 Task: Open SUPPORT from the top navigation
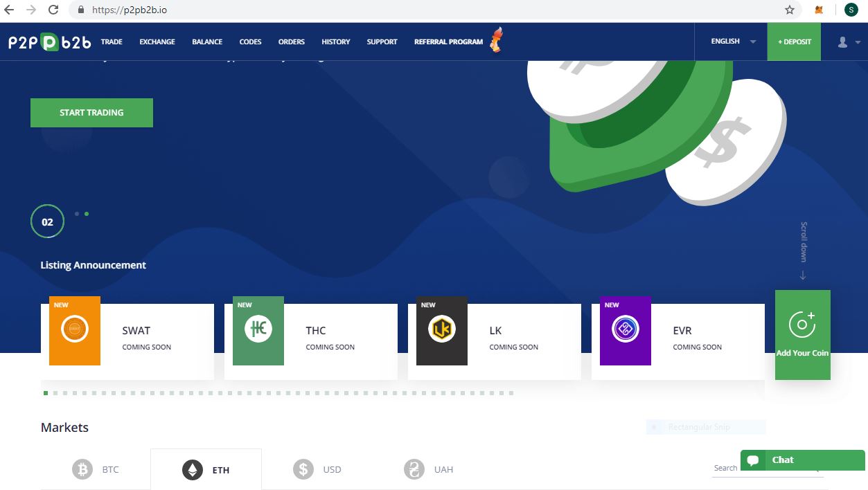(382, 42)
